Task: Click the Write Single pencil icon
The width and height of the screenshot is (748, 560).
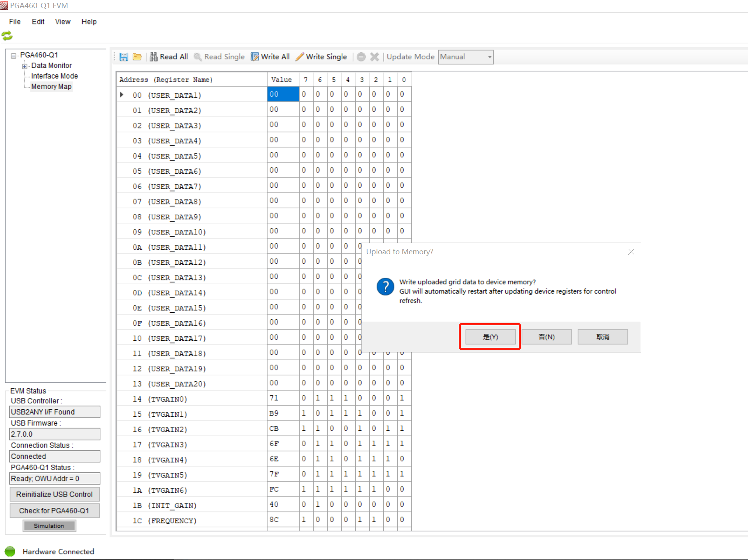Action: tap(299, 56)
